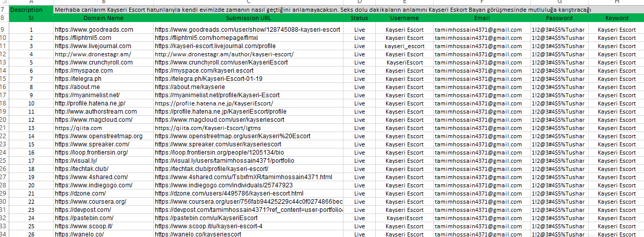Screen dimensions: 644x237
Task: Select the https://dzone.com/ domain cell
Action: (104, 193)
